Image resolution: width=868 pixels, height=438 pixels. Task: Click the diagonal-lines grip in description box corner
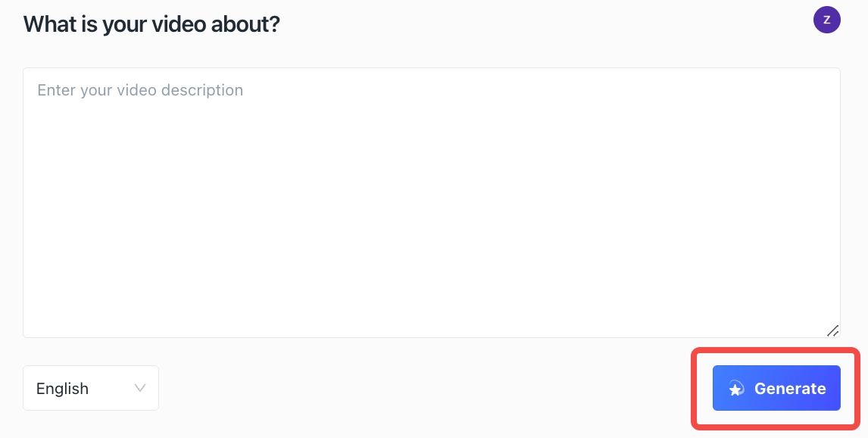click(x=832, y=330)
